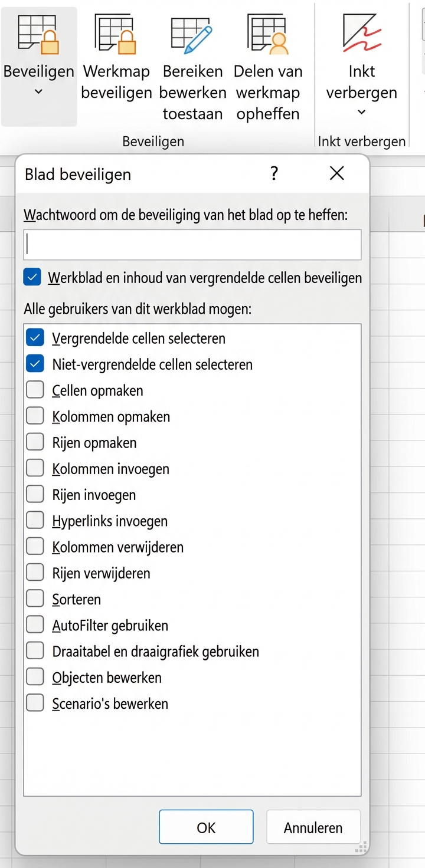Open the dialog help question mark
Screen dimensions: 425x868
coord(273,173)
